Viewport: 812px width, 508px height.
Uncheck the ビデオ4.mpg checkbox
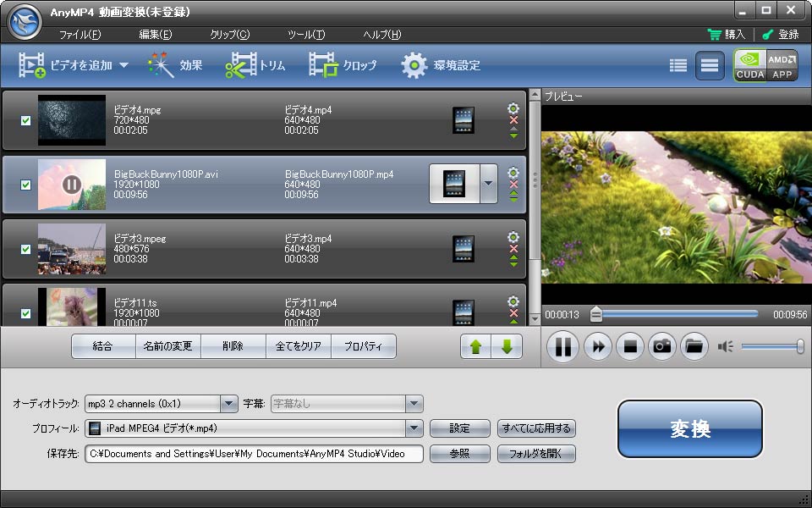(x=25, y=120)
